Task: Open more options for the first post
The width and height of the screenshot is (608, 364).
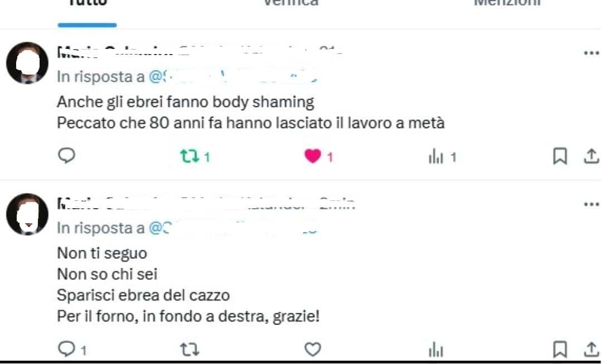Action: tap(591, 53)
